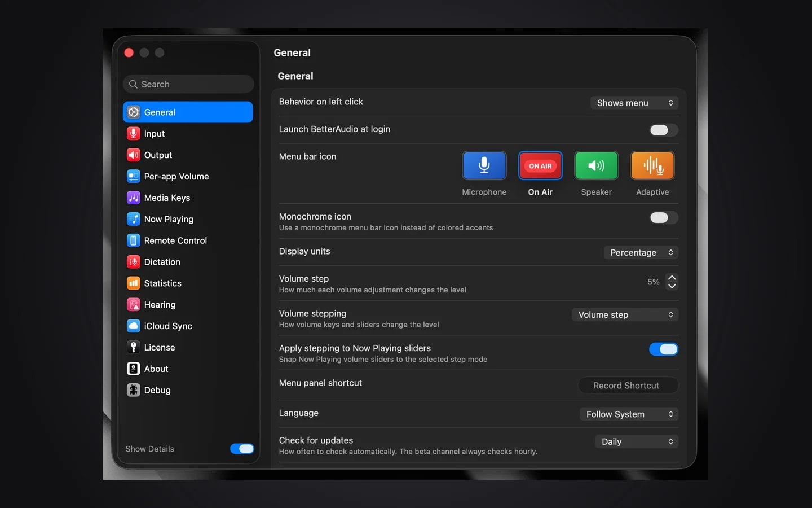Viewport: 812px width, 508px height.
Task: Pick the Speaker menu bar icon
Action: tap(596, 165)
